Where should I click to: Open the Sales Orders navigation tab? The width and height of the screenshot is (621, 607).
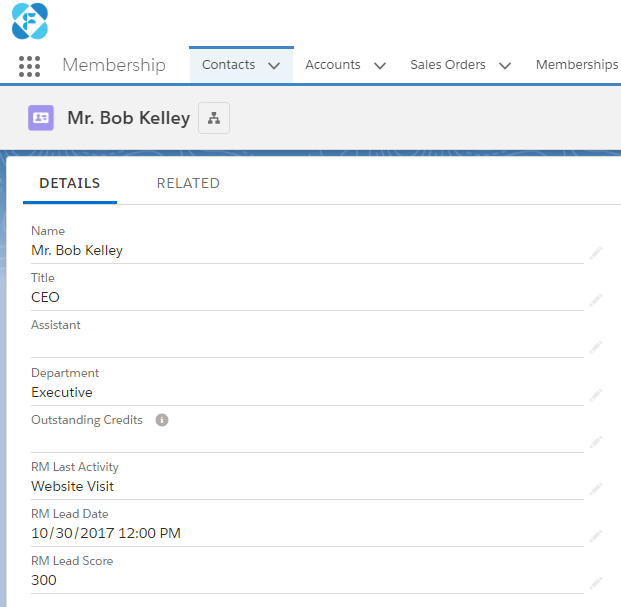[448, 65]
